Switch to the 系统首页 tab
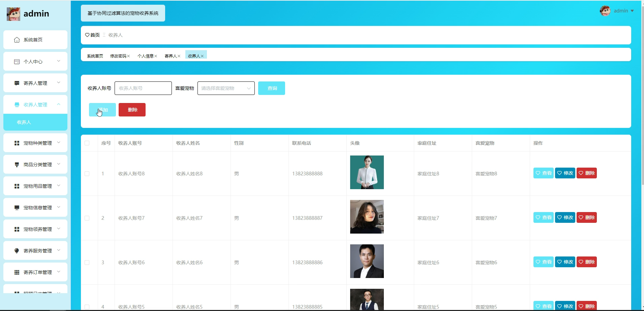 95,56
